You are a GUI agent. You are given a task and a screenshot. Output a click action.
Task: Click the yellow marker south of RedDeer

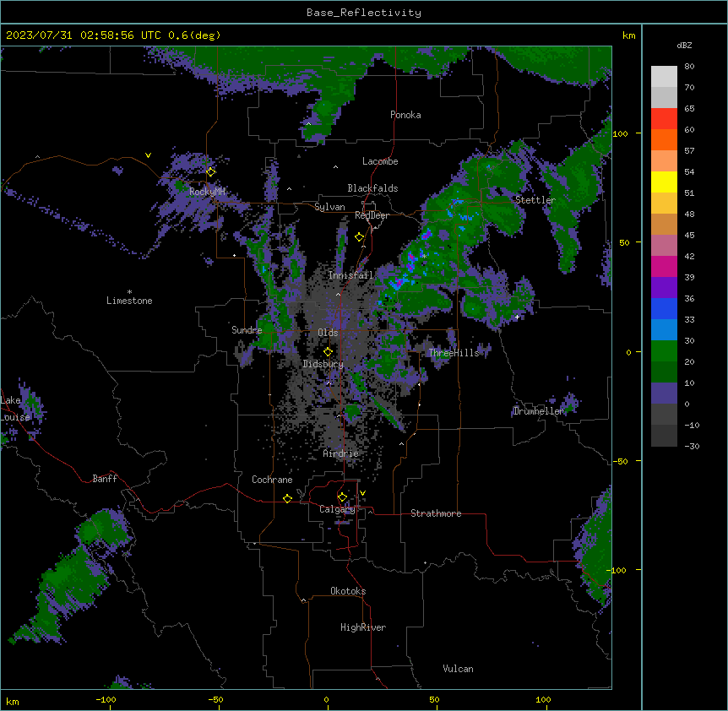[360, 237]
